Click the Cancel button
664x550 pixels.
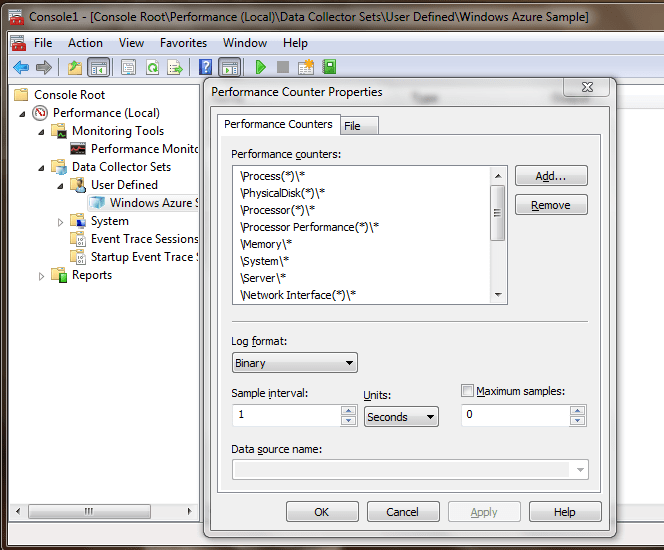[403, 512]
